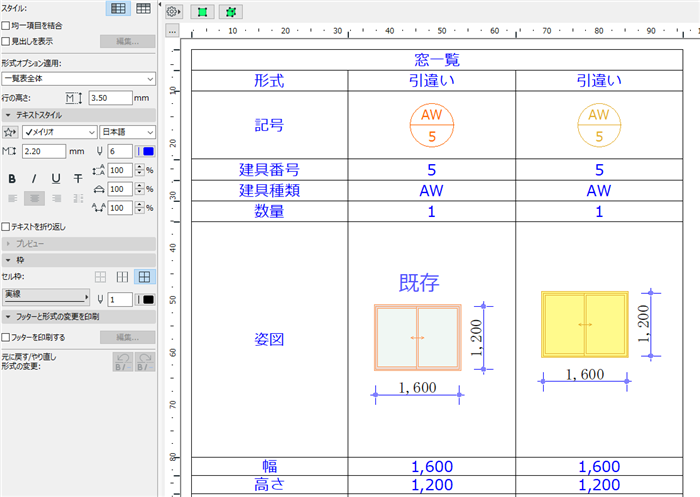Choose the vertical-lines-only cell frame icon

(x=122, y=277)
